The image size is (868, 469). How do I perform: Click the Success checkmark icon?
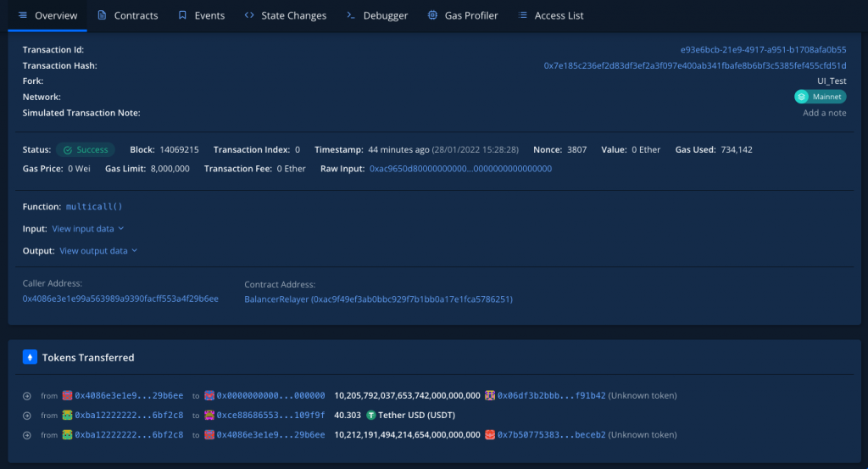68,150
